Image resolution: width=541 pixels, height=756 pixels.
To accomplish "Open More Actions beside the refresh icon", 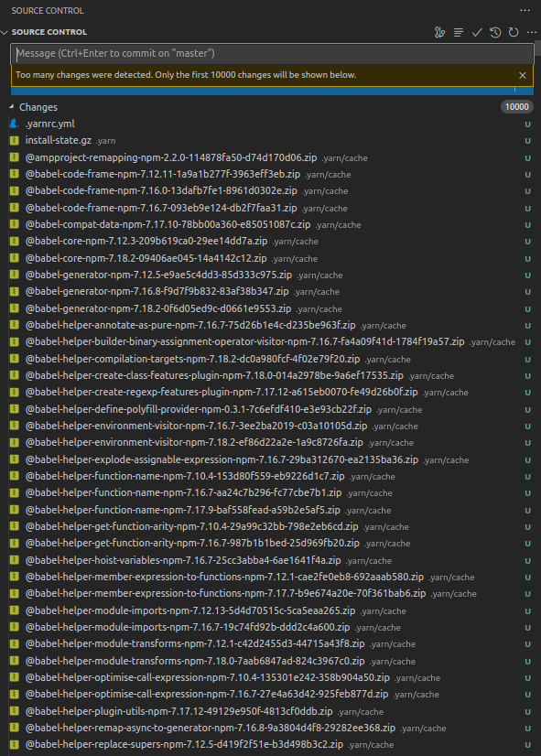I will (x=532, y=32).
